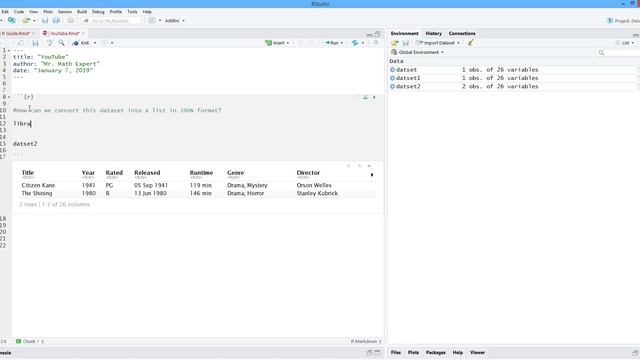Open the Help menu
Screen dimensions: 640x360
tap(147, 12)
